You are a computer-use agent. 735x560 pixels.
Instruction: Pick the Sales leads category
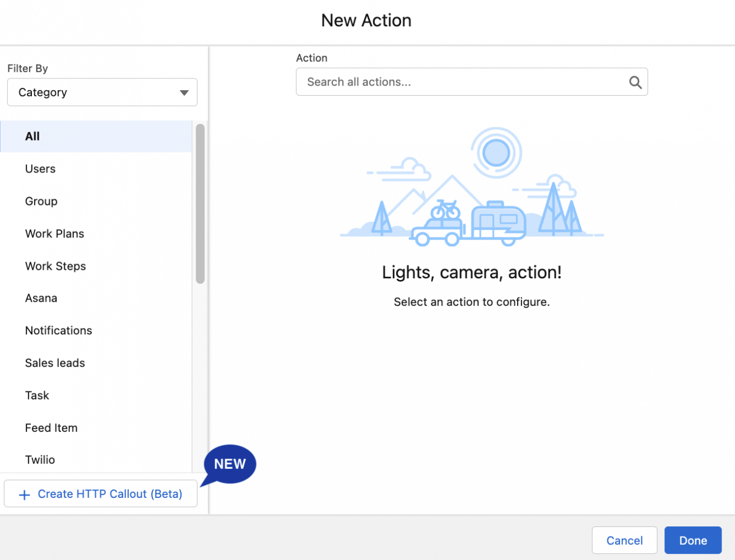[x=96, y=363]
